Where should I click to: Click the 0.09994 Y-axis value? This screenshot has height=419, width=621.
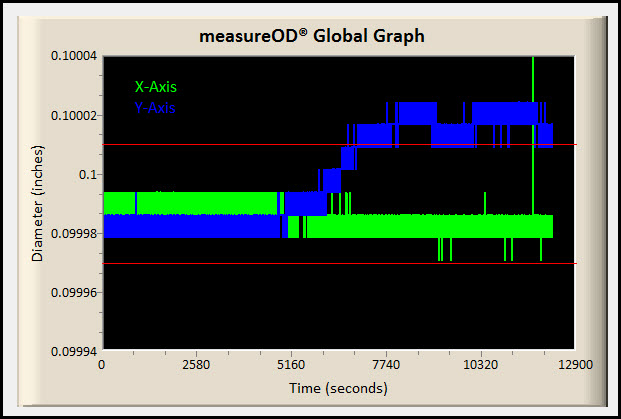(74, 351)
